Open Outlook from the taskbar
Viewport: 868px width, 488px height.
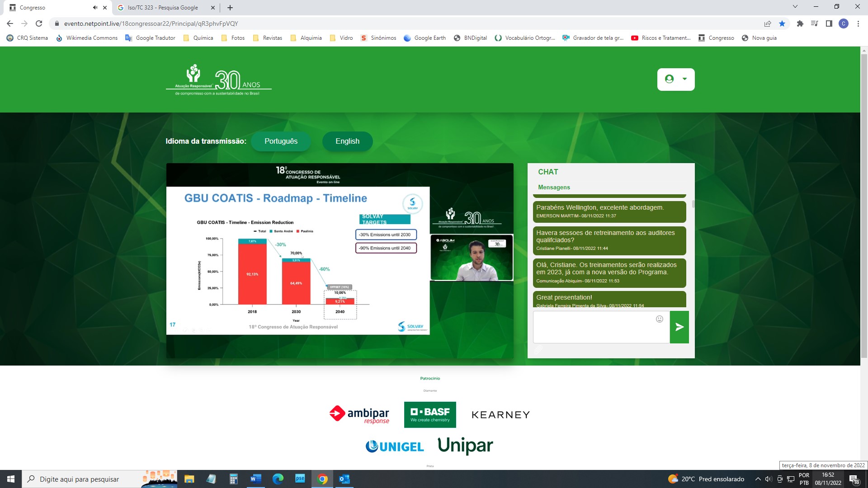point(344,479)
